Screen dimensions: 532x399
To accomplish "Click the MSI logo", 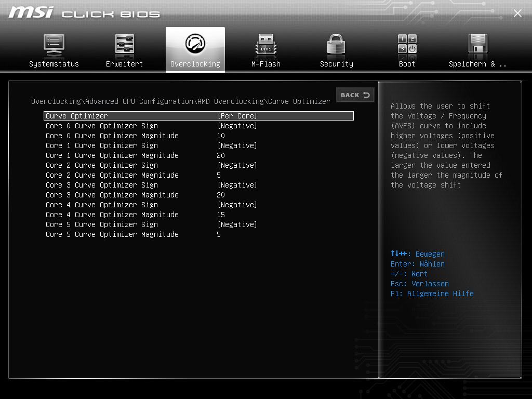I will point(31,12).
